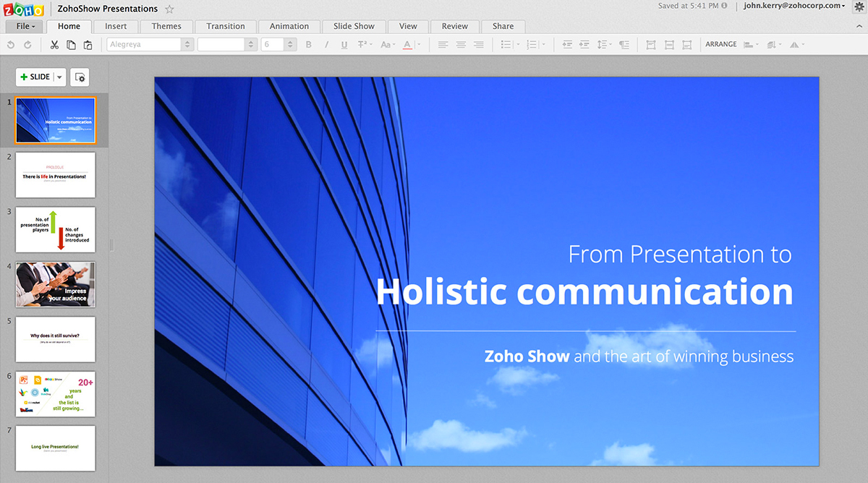Screen dimensions: 868x483
Task: Open the Review tab
Action: coord(455,27)
